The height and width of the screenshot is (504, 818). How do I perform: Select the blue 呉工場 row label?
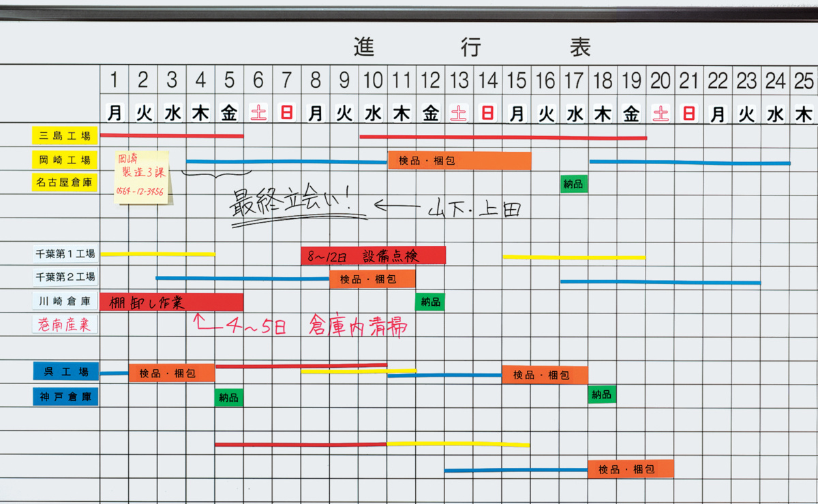[x=65, y=372]
